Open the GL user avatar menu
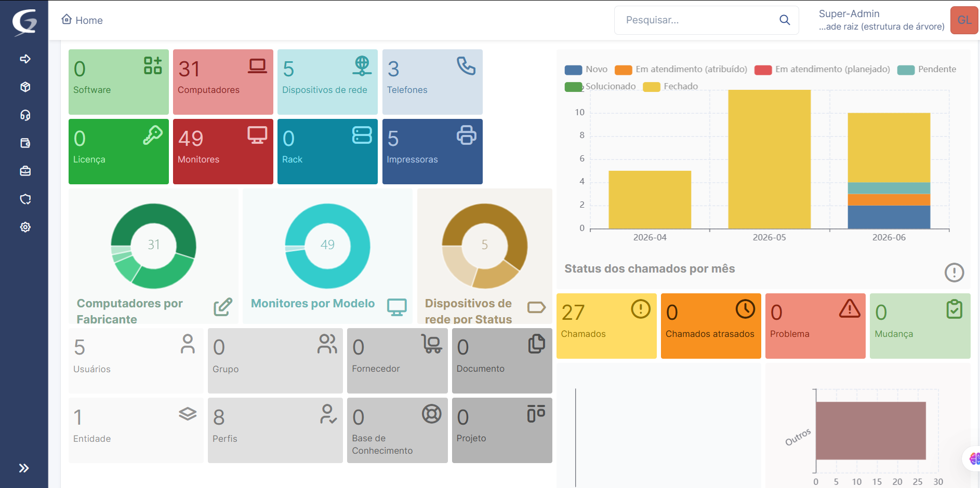 (x=964, y=20)
